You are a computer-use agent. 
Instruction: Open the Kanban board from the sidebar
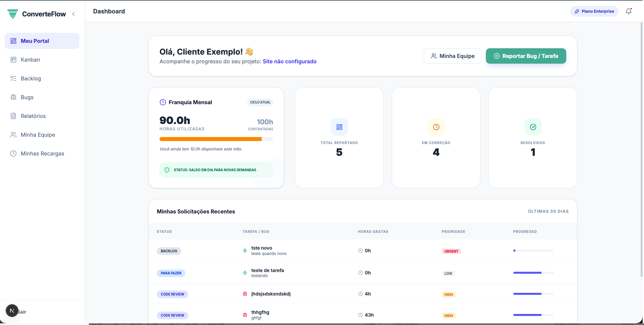pyautogui.click(x=30, y=60)
